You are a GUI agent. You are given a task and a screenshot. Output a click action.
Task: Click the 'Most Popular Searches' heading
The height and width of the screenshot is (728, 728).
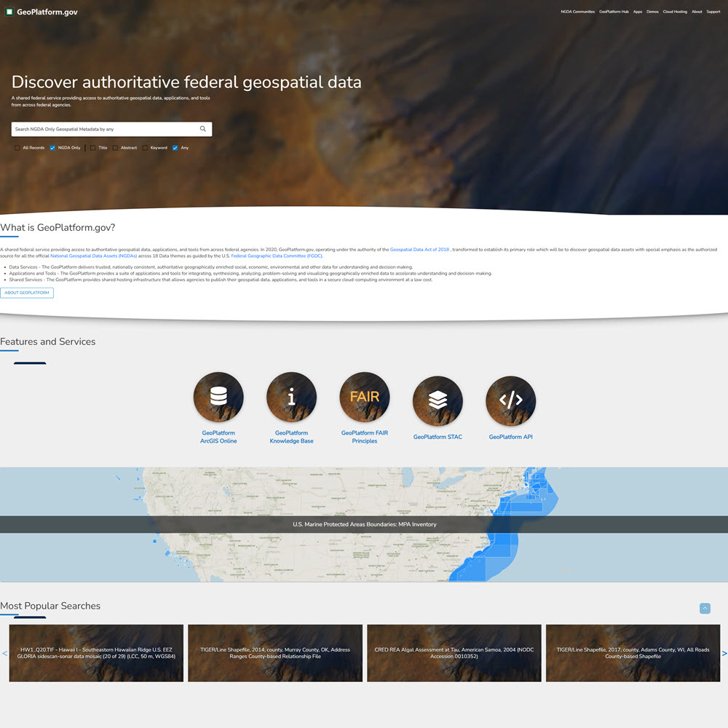pyautogui.click(x=50, y=606)
